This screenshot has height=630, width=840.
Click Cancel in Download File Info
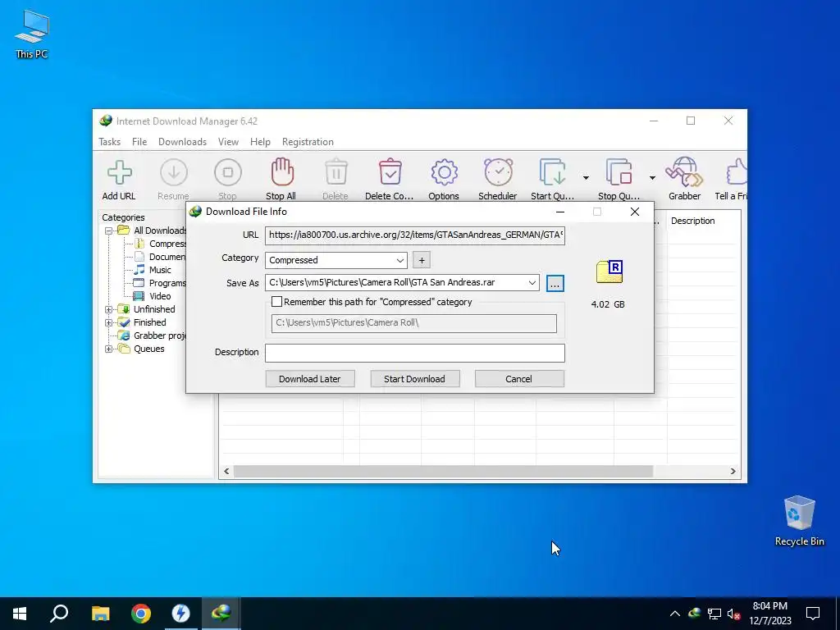point(519,379)
